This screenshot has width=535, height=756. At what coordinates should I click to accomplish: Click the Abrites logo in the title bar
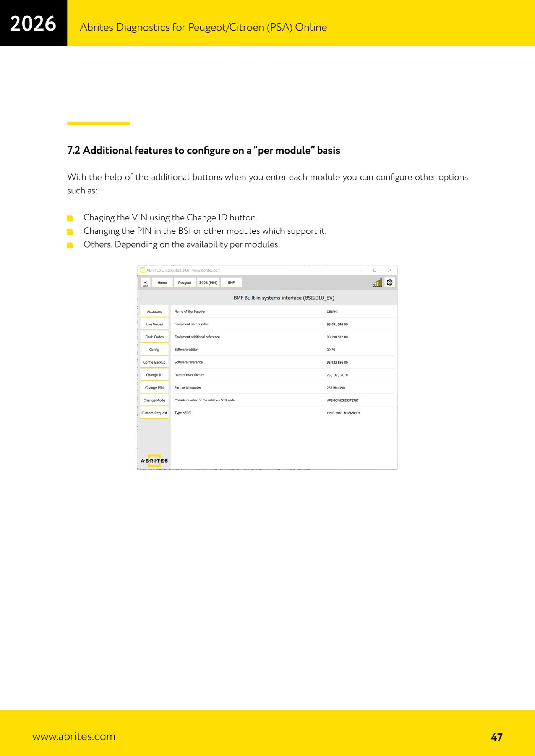pyautogui.click(x=143, y=270)
